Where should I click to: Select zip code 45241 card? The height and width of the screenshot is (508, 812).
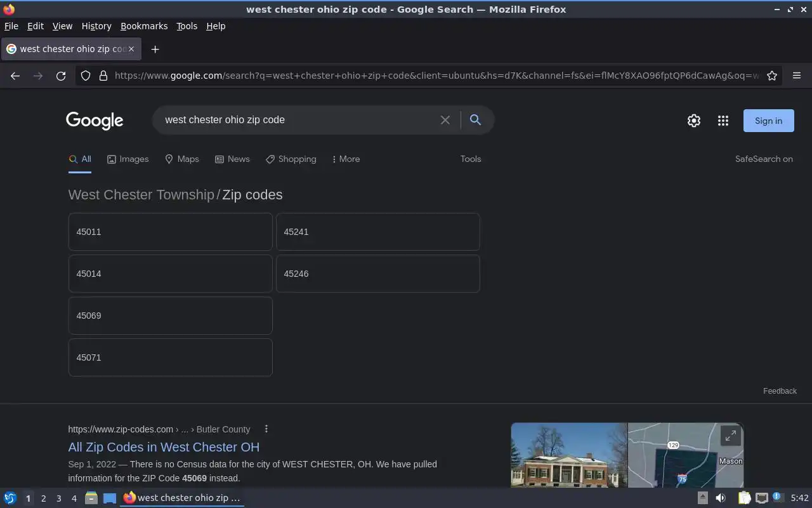[377, 232]
